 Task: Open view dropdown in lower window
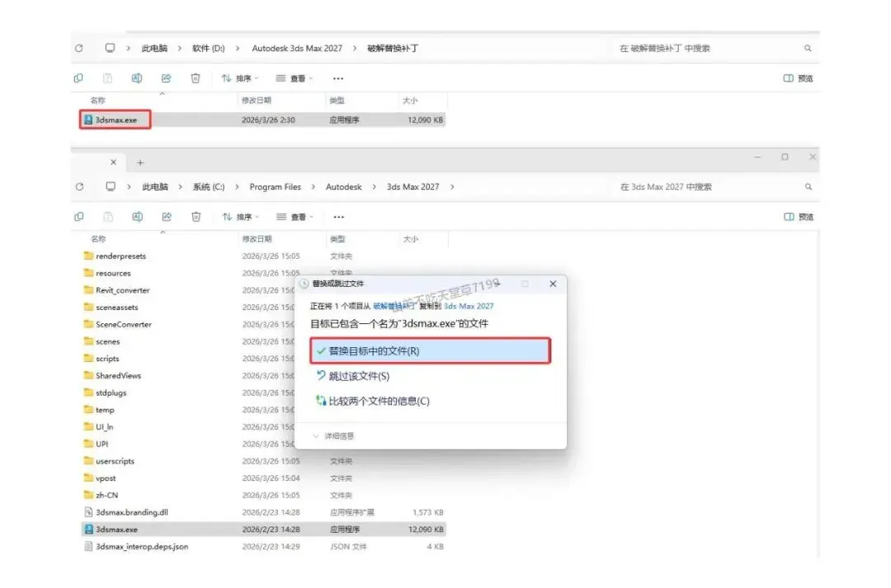click(295, 217)
